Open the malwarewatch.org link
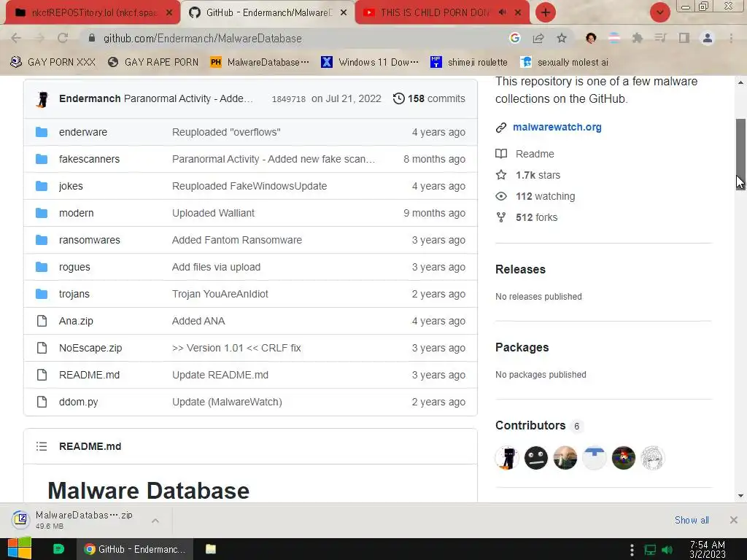This screenshot has width=747, height=560. [557, 127]
